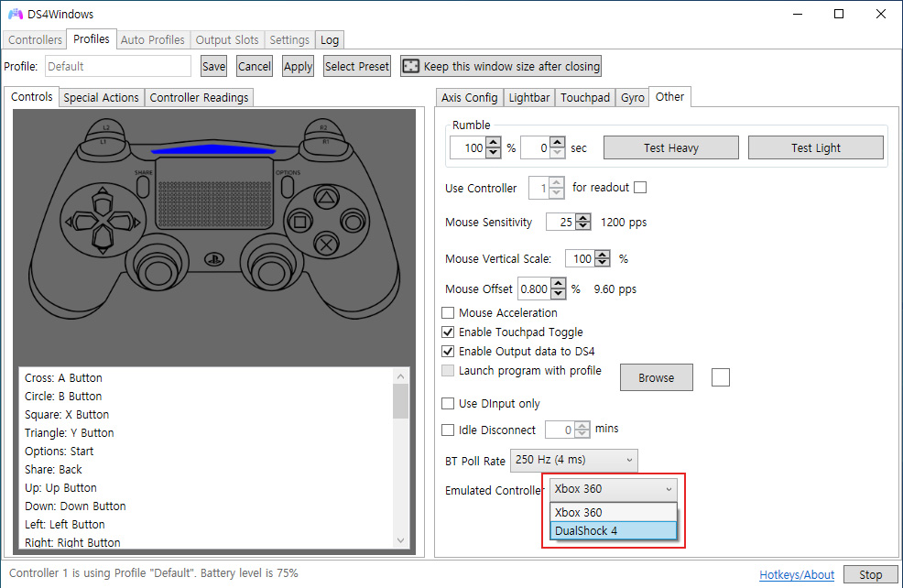The image size is (903, 588).
Task: Click the R2 trigger on controller diagram
Action: (x=323, y=127)
